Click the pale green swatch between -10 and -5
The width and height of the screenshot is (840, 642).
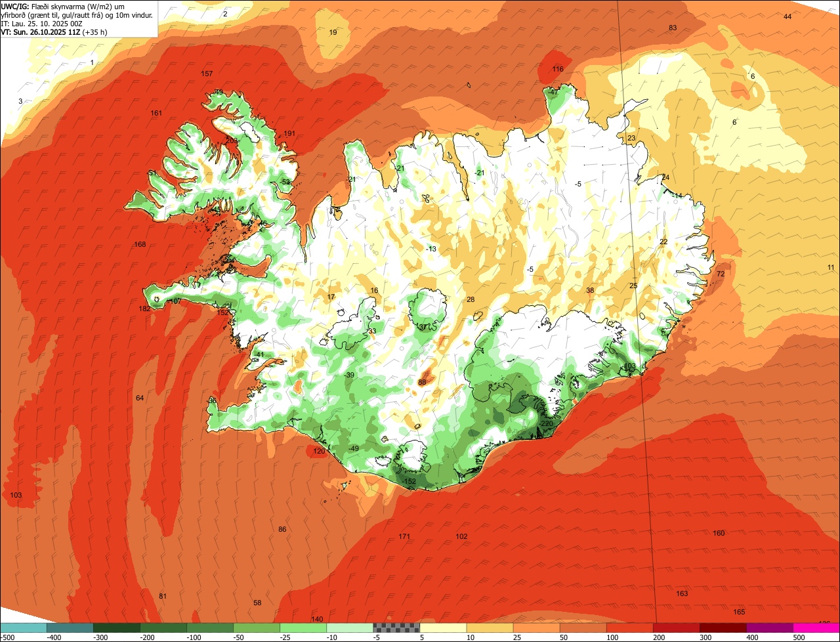(350, 628)
